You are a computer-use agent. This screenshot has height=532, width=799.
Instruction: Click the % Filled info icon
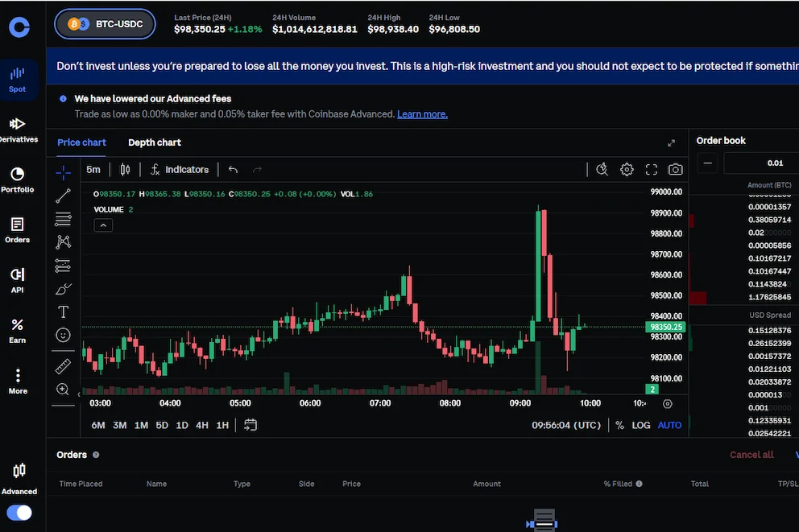click(639, 484)
